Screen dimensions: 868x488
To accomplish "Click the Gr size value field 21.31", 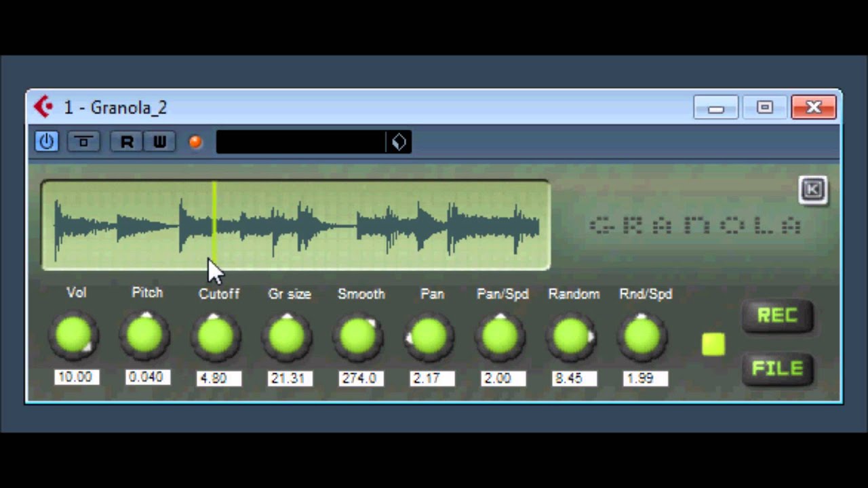I will (290, 378).
